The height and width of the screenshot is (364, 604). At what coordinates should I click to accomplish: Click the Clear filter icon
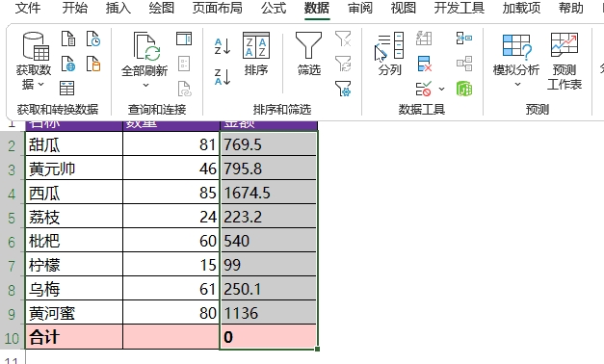[x=343, y=39]
